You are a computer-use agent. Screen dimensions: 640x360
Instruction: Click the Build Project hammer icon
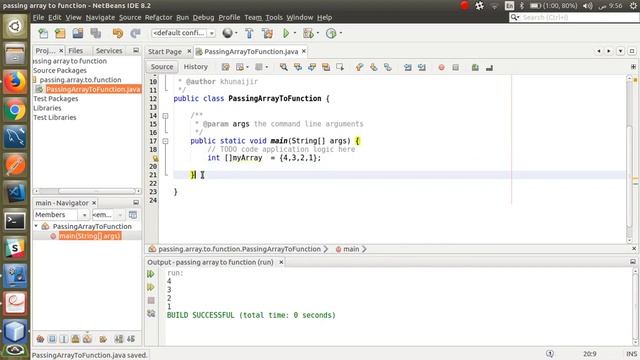249,33
